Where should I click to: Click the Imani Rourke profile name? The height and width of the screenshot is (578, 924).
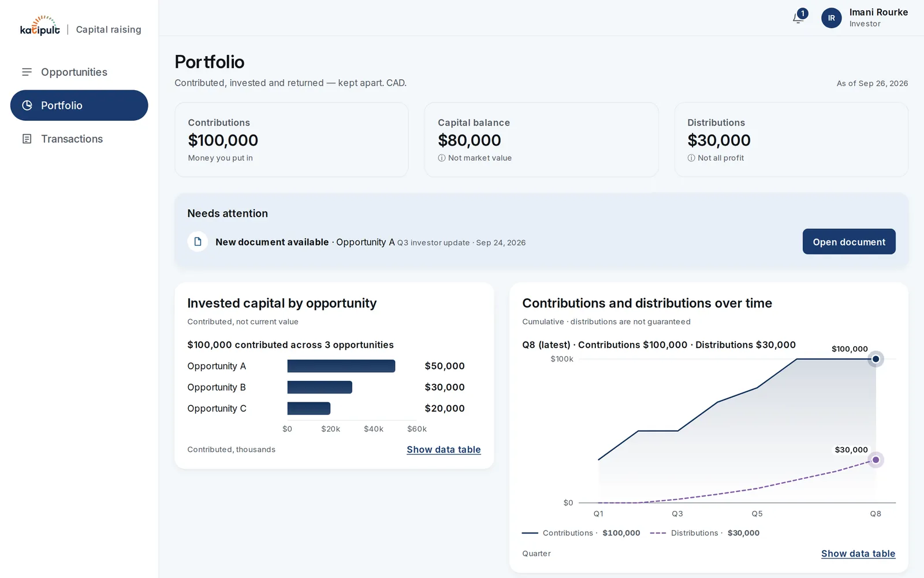point(878,12)
